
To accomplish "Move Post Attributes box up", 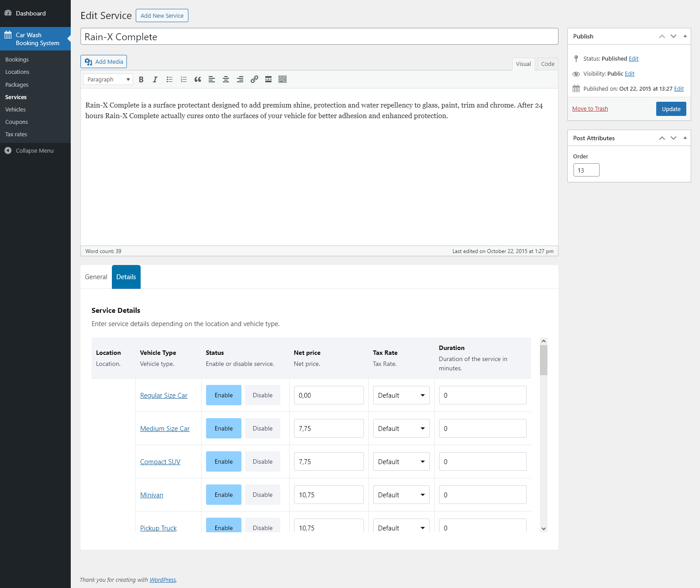I will pos(662,138).
